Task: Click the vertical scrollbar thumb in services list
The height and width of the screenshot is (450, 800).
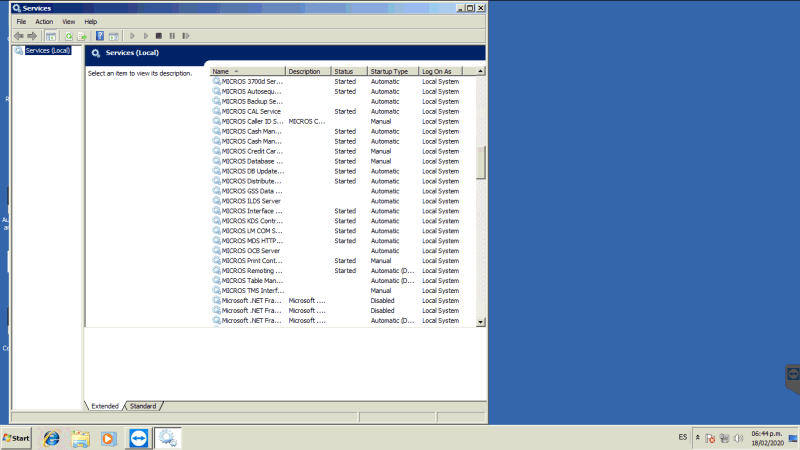Action: click(481, 163)
